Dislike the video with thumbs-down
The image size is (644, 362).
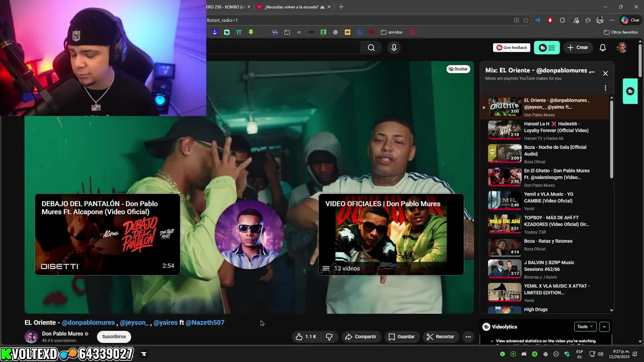coord(329,337)
